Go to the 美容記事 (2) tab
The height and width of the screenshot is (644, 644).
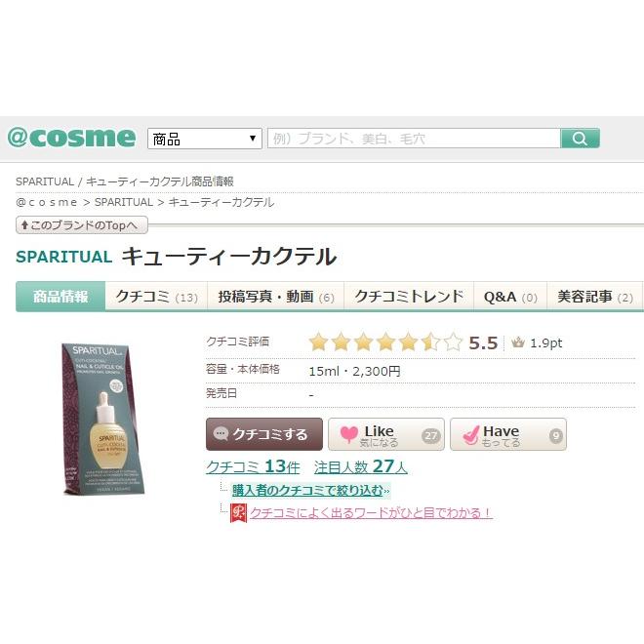(594, 297)
